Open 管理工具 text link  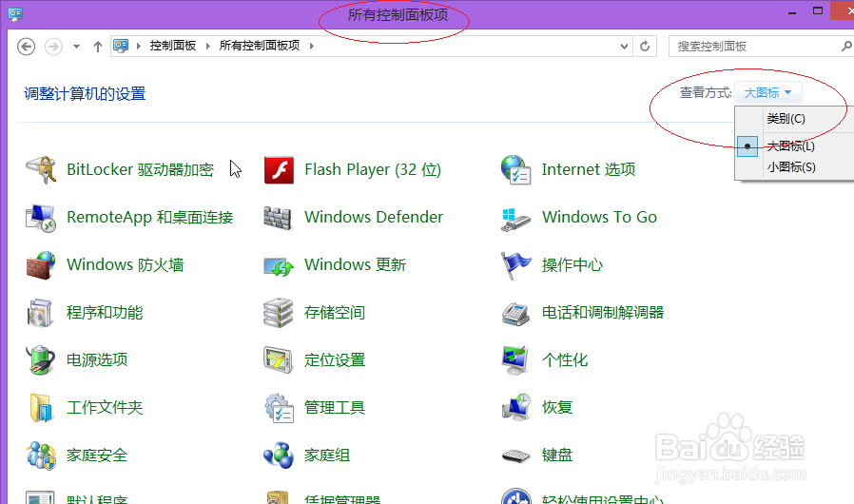tap(334, 408)
